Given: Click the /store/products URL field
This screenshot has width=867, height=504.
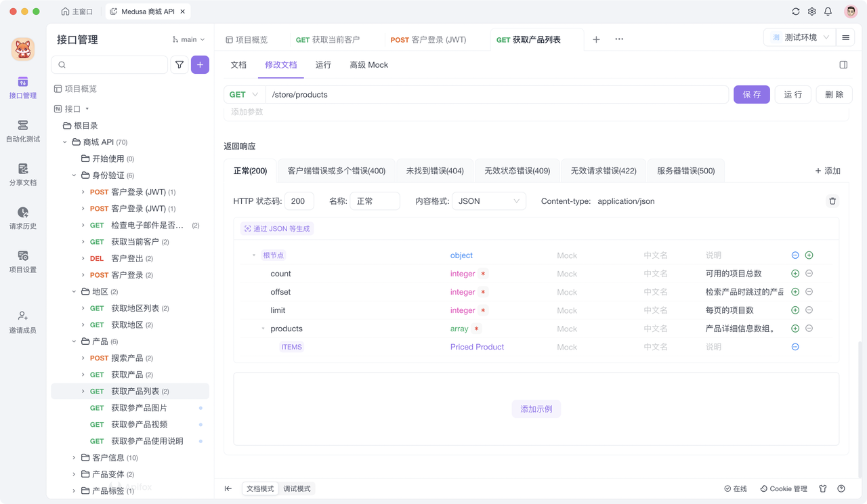Looking at the screenshot, I should (497, 95).
